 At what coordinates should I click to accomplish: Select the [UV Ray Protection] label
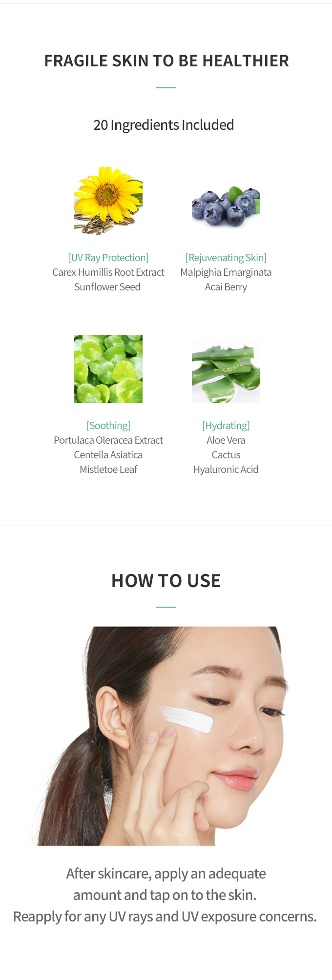coord(108,258)
